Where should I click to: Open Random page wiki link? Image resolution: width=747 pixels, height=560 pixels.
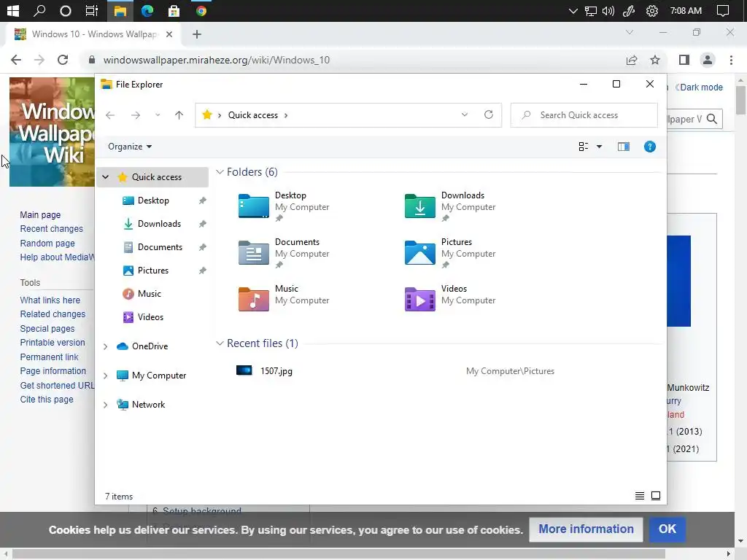coord(47,244)
